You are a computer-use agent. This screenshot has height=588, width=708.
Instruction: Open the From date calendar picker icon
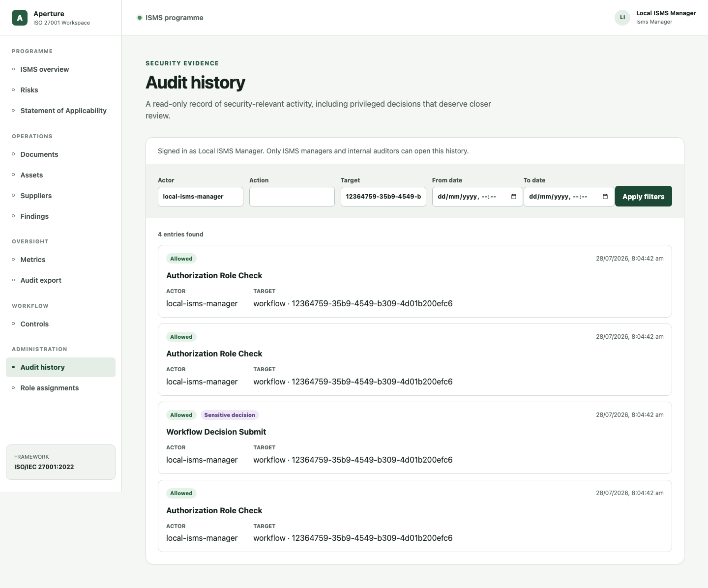point(514,197)
